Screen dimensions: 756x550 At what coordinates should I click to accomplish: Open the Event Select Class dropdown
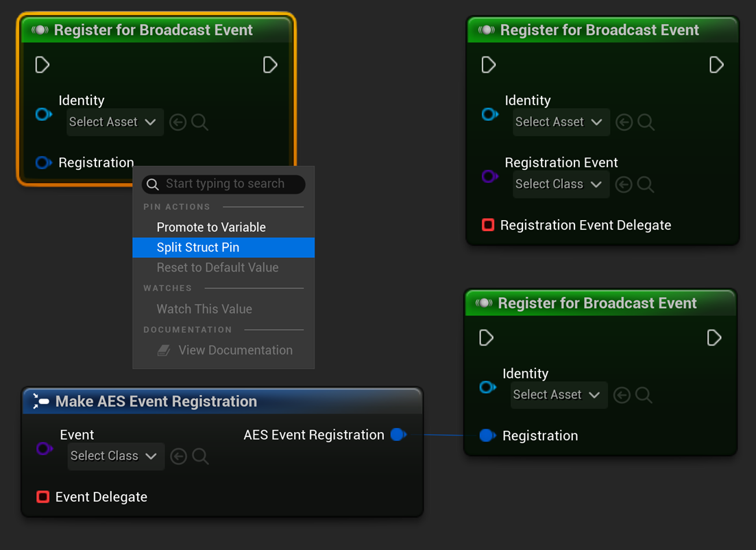115,456
